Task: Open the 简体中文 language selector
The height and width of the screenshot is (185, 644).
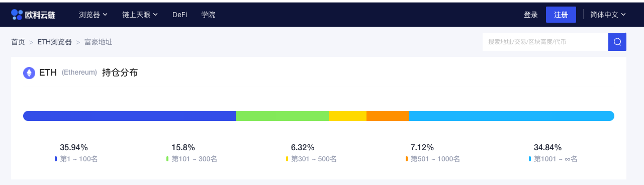Action: pos(608,15)
